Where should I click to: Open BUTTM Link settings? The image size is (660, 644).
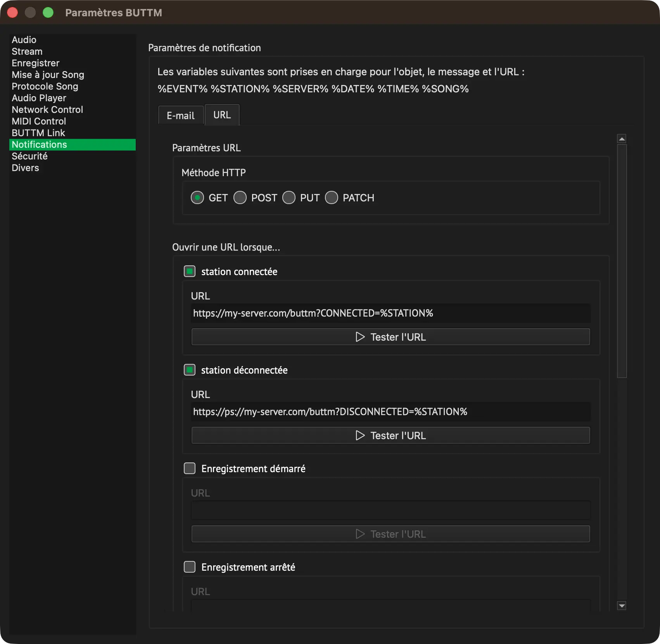coord(72,133)
